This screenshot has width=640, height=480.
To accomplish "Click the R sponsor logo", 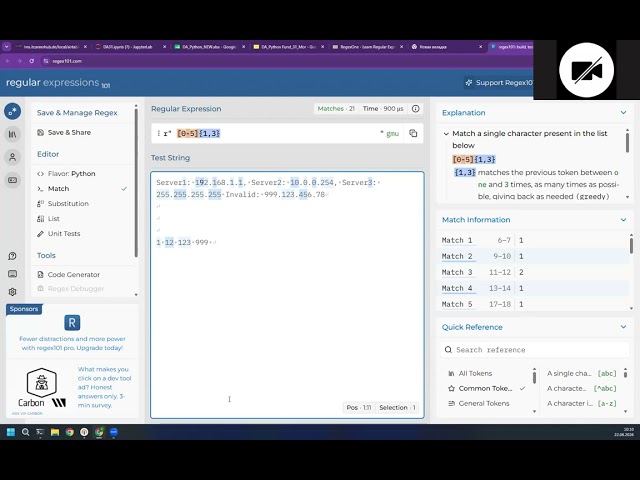I will pyautogui.click(x=72, y=323).
